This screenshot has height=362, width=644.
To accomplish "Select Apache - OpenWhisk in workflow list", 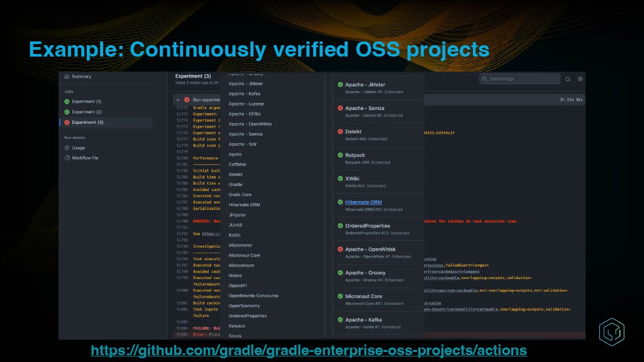I will coord(250,124).
